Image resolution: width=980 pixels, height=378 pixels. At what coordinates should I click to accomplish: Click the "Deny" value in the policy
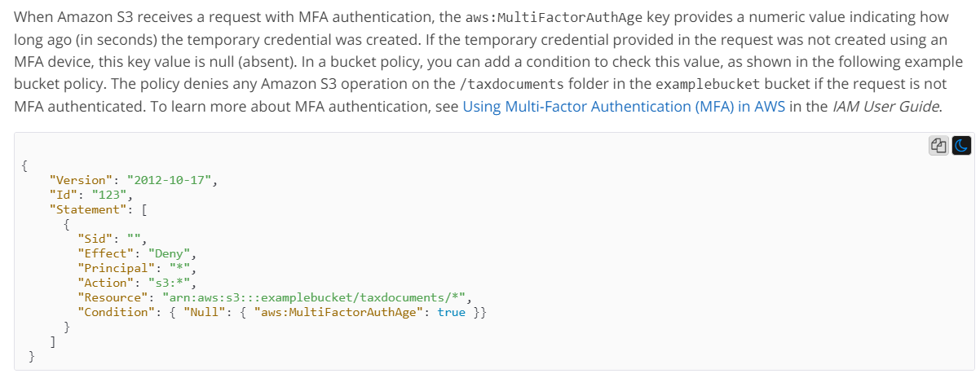click(170, 253)
